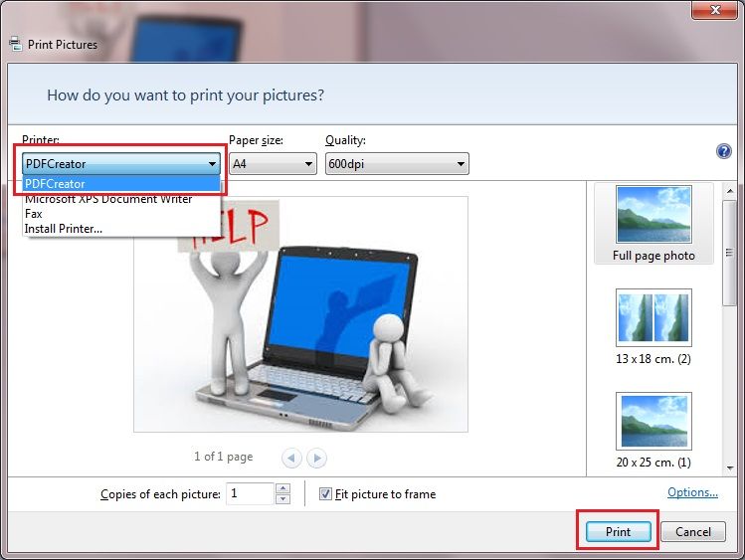Increase copies with up spinner arrow

coord(282,488)
